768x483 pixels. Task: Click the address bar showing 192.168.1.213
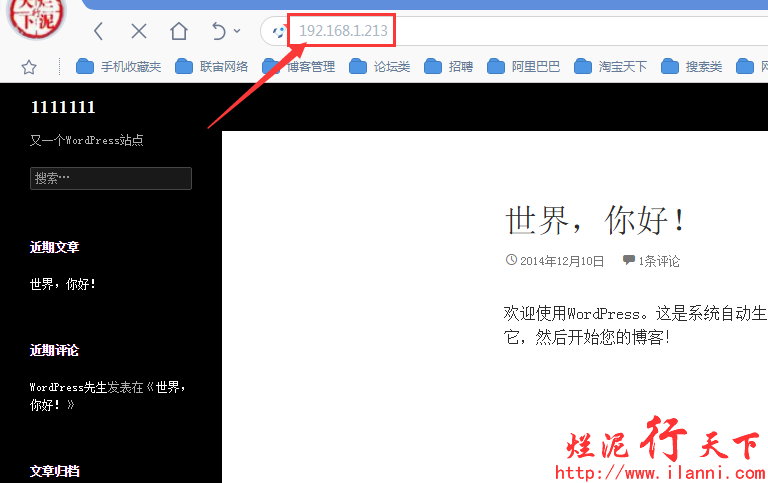(x=343, y=31)
